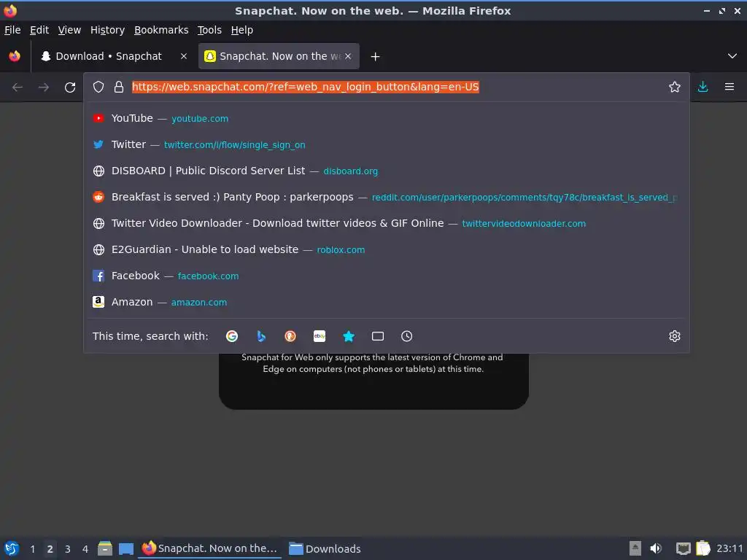
Task: Open the Tools menu
Action: [x=209, y=30]
